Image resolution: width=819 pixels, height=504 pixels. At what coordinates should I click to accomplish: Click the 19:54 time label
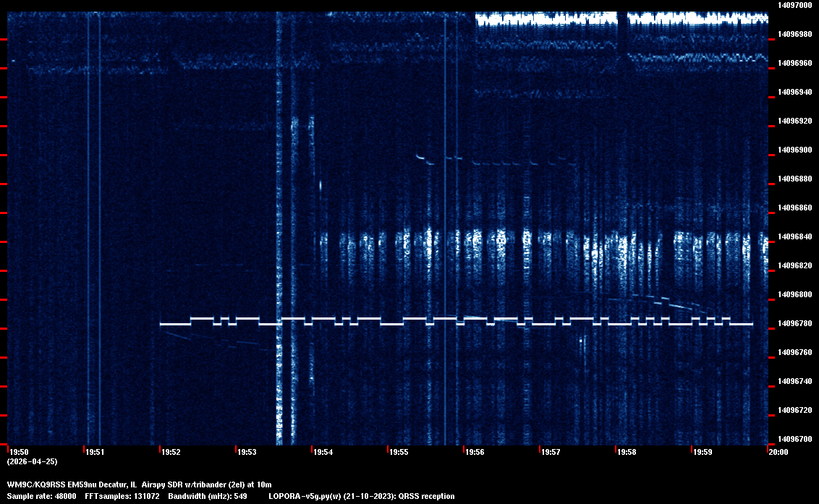tap(323, 452)
